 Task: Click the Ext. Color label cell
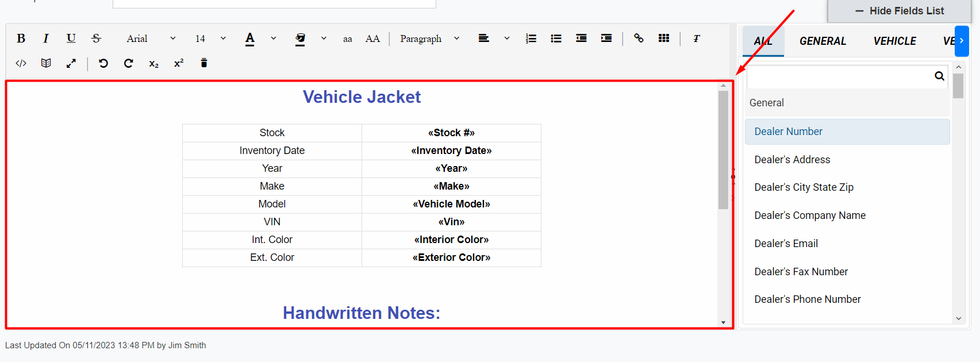click(272, 257)
